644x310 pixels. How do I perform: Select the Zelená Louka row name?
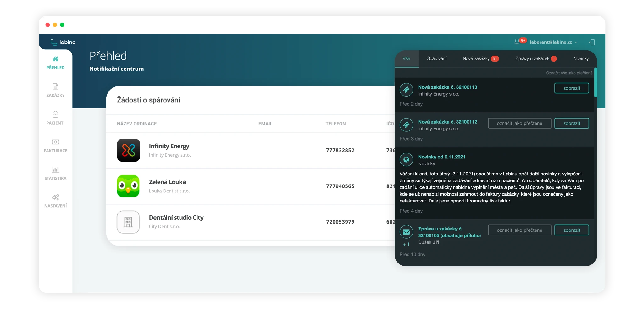pyautogui.click(x=167, y=182)
